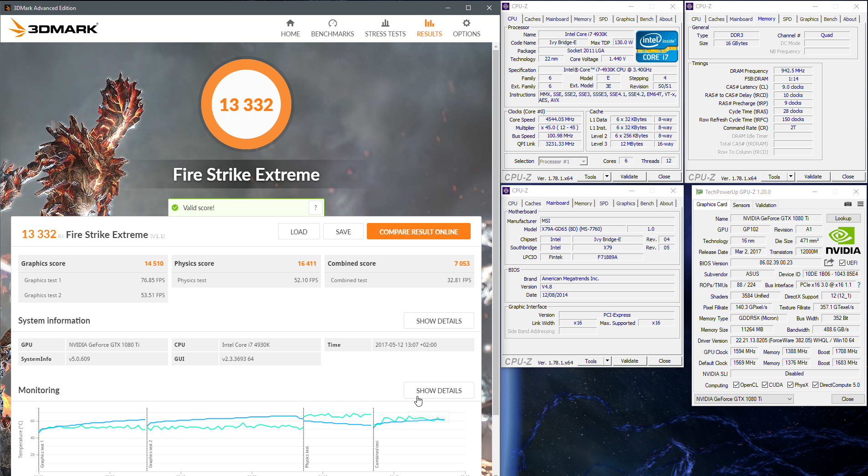
Task: Click the green valid score checkmark icon
Action: [x=175, y=208]
